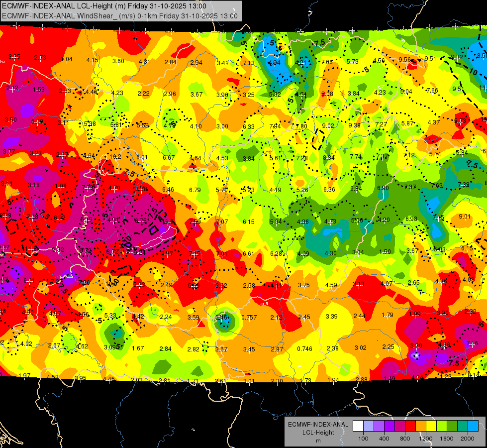487x448 pixels.
Task: Click the grid value 9.01
Action: (x=465, y=216)
